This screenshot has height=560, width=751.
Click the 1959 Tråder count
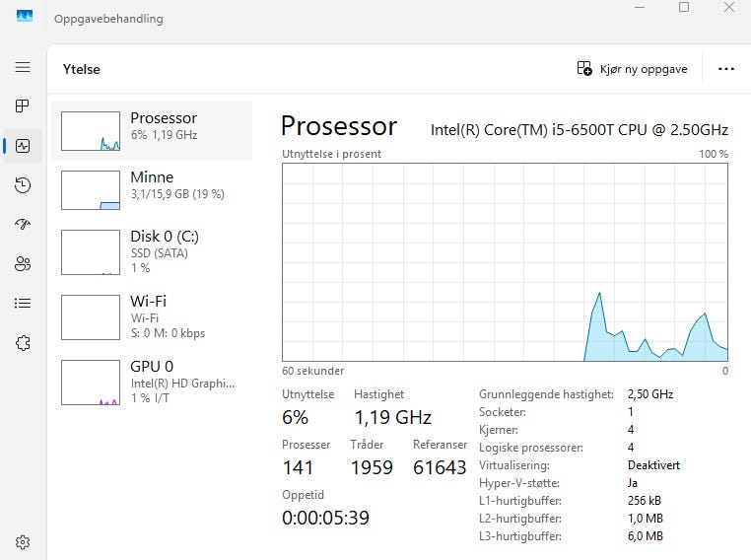point(372,467)
